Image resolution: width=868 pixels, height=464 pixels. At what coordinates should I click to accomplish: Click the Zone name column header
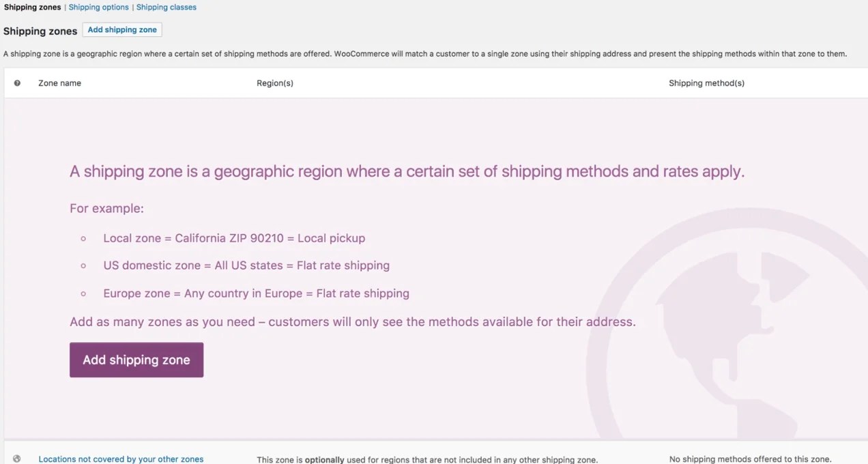click(x=59, y=83)
